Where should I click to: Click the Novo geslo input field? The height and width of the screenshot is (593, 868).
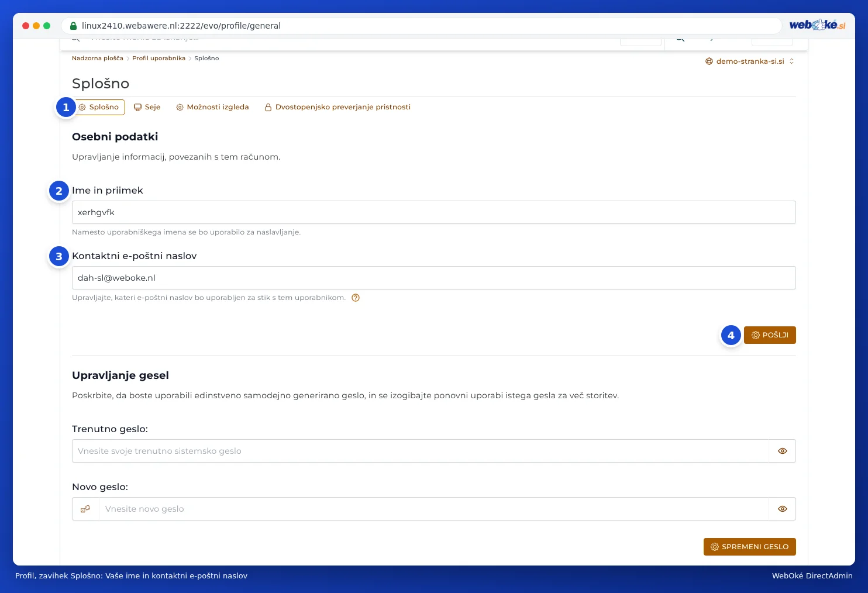pyautogui.click(x=433, y=509)
